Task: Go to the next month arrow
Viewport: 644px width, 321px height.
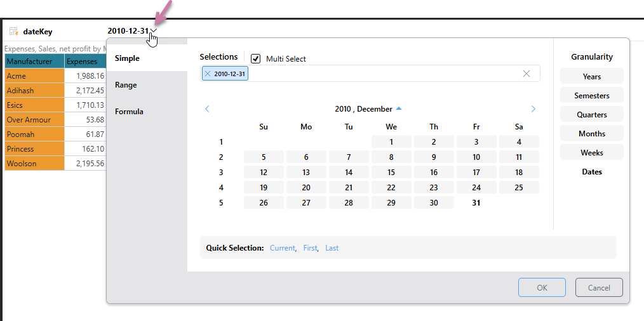Action: point(533,109)
